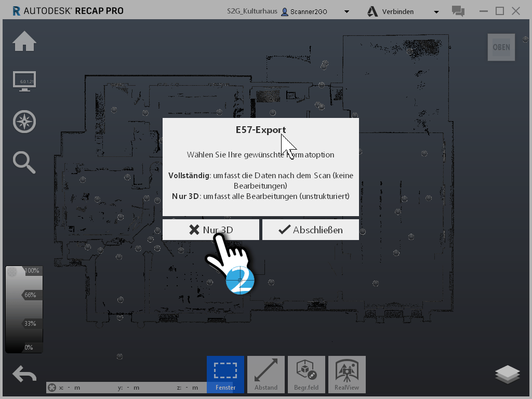Click the Verbinden label
This screenshot has height=399, width=532.
pos(397,11)
